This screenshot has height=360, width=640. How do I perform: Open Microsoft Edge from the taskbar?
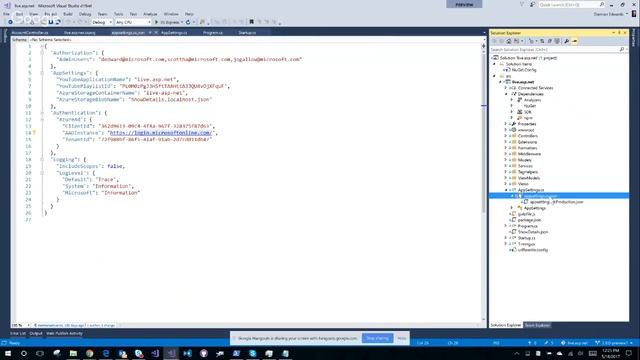(106, 353)
